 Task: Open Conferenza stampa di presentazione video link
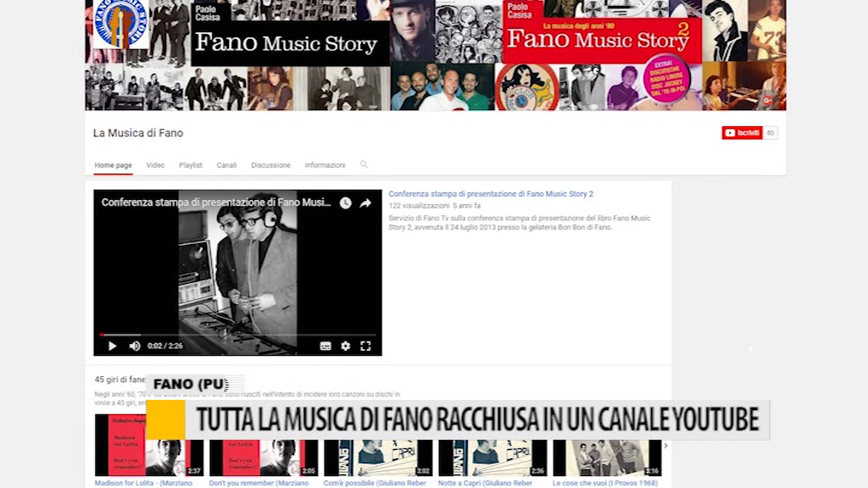point(491,194)
